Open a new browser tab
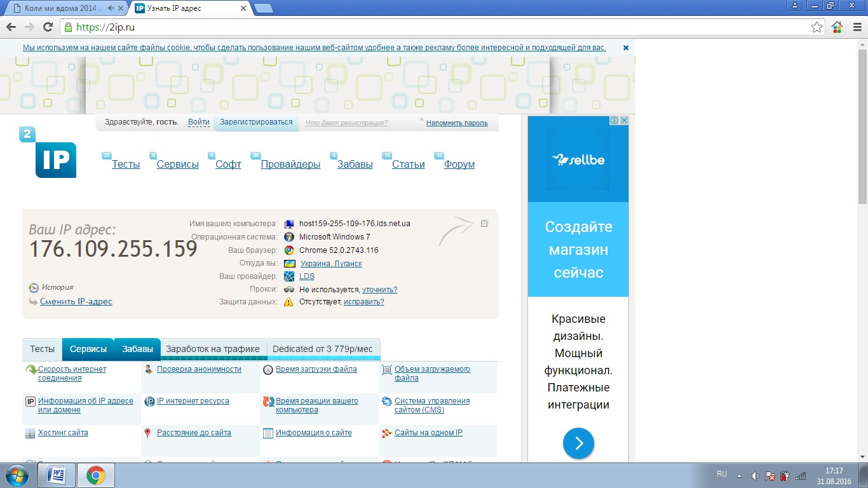Screen dimensions: 868x488 pos(263,8)
